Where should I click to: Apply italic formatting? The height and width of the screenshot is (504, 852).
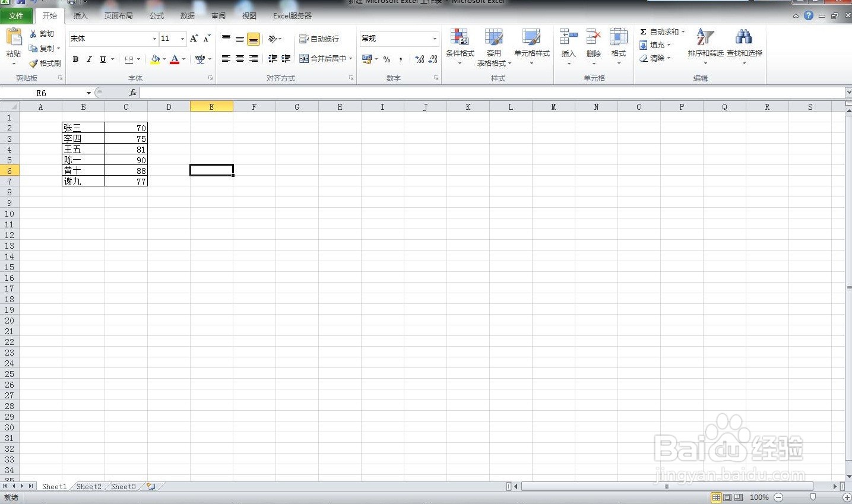(x=89, y=59)
